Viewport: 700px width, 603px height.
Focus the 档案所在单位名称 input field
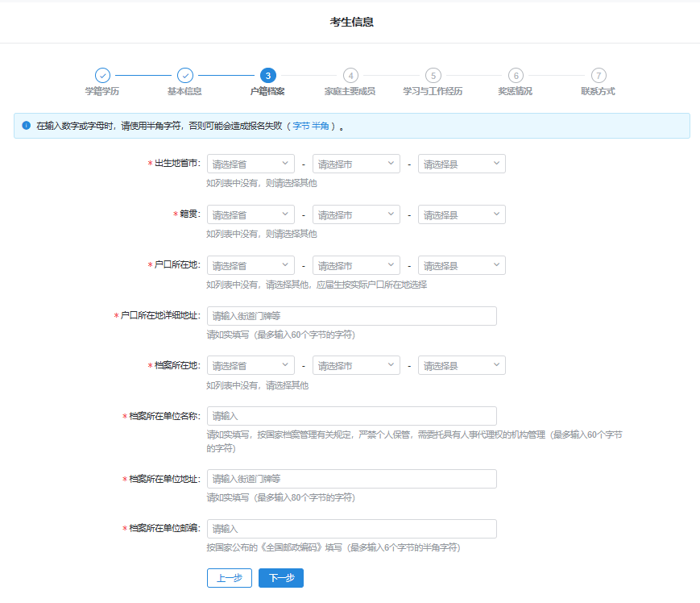352,416
